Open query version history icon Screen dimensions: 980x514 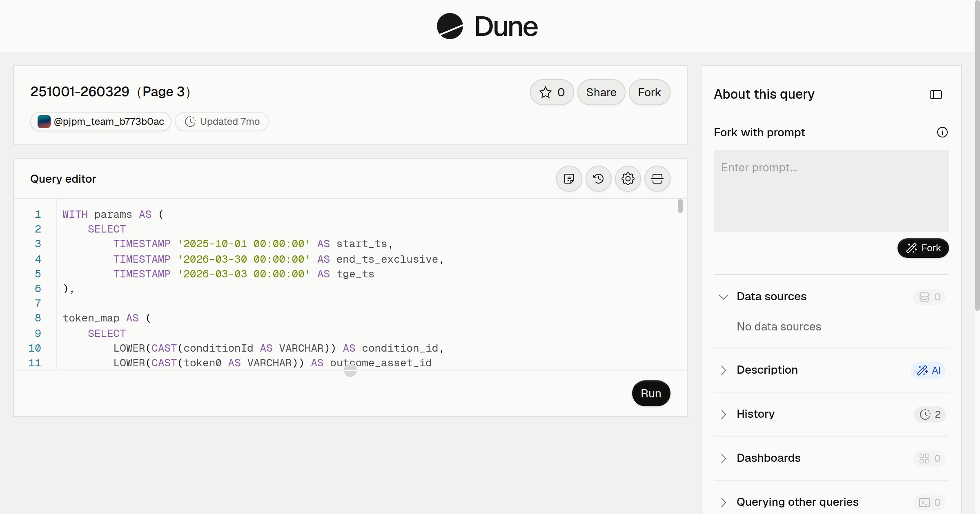599,179
